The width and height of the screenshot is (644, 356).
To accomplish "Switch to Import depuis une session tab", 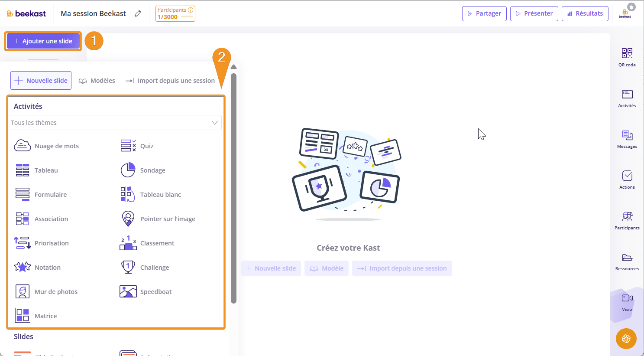I will [170, 81].
